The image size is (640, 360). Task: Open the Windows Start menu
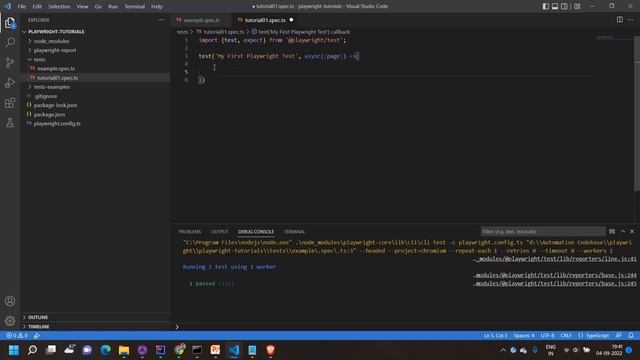point(14,350)
